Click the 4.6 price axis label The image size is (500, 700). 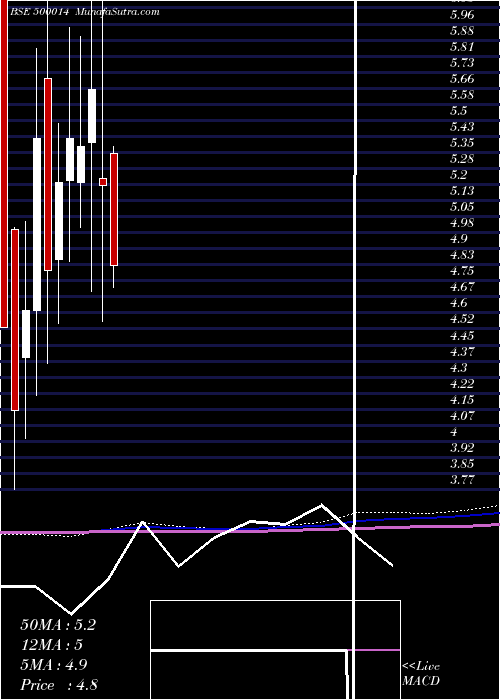click(x=458, y=303)
